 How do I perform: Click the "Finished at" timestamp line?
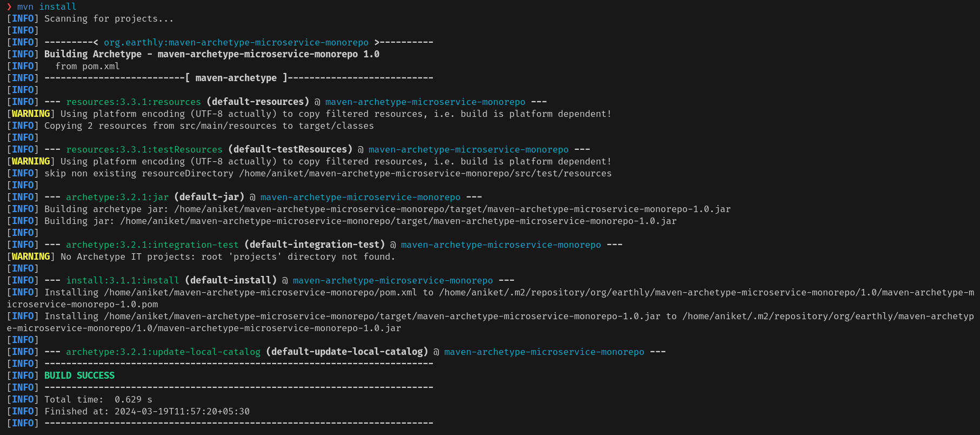146,411
